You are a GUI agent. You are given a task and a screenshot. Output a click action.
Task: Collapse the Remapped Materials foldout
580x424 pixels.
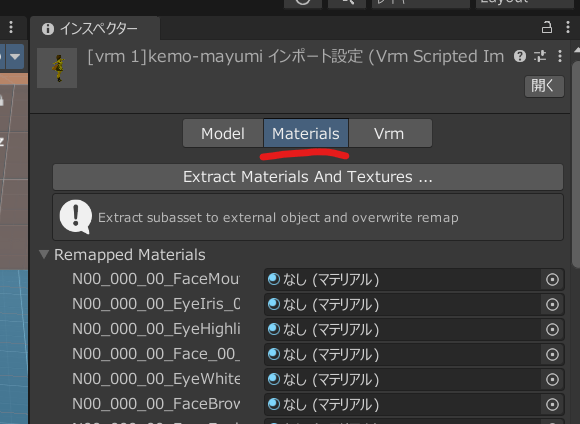pyautogui.click(x=44, y=255)
